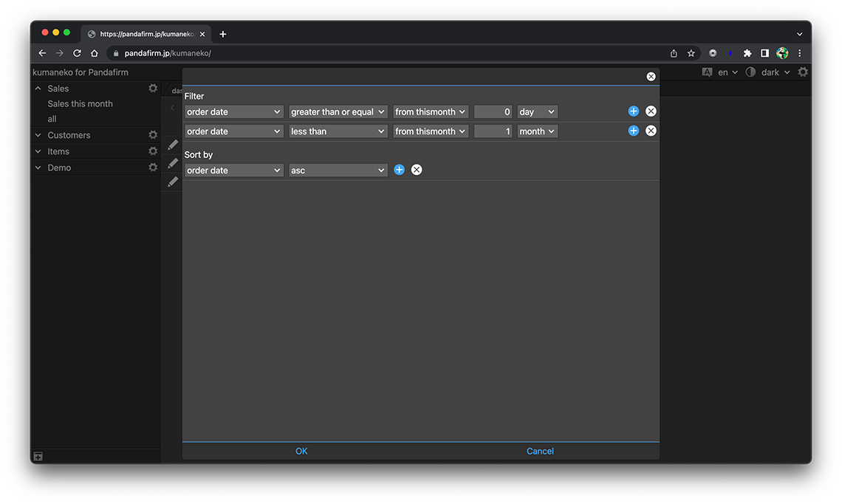Viewport: 842px width, 504px height.
Task: Open the 'greater than or equal' operator dropdown
Action: click(338, 112)
